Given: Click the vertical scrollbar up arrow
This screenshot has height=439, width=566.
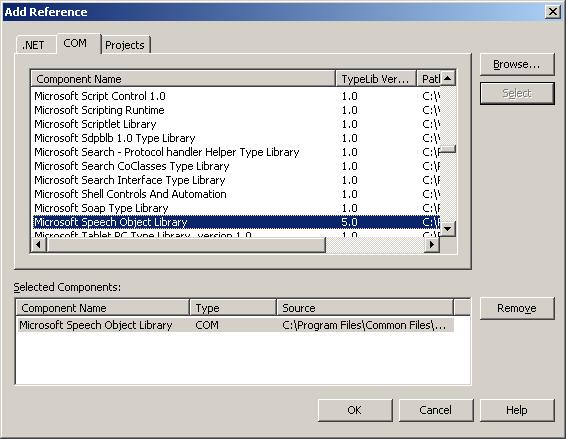Looking at the screenshot, I should pos(448,78).
